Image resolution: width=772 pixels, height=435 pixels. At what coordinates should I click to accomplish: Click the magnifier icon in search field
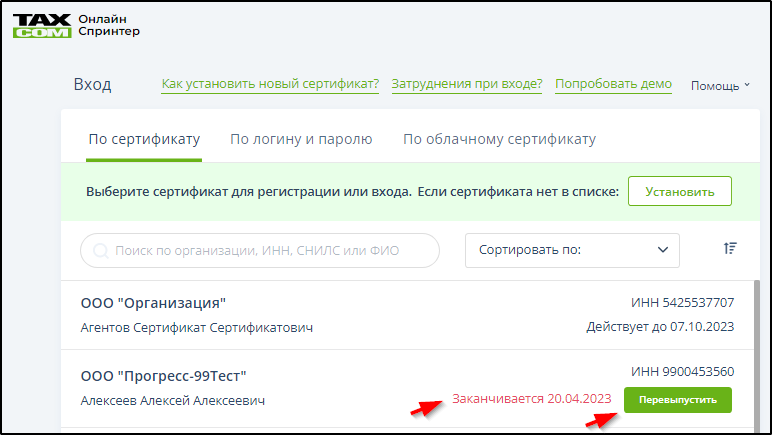pyautogui.click(x=100, y=251)
